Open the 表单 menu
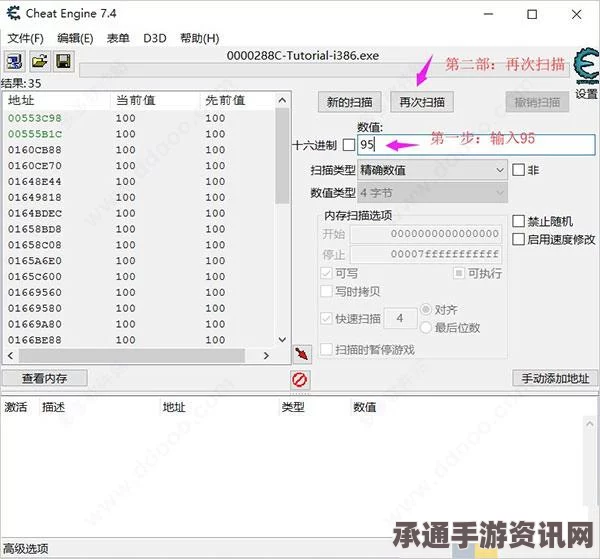 pos(118,38)
